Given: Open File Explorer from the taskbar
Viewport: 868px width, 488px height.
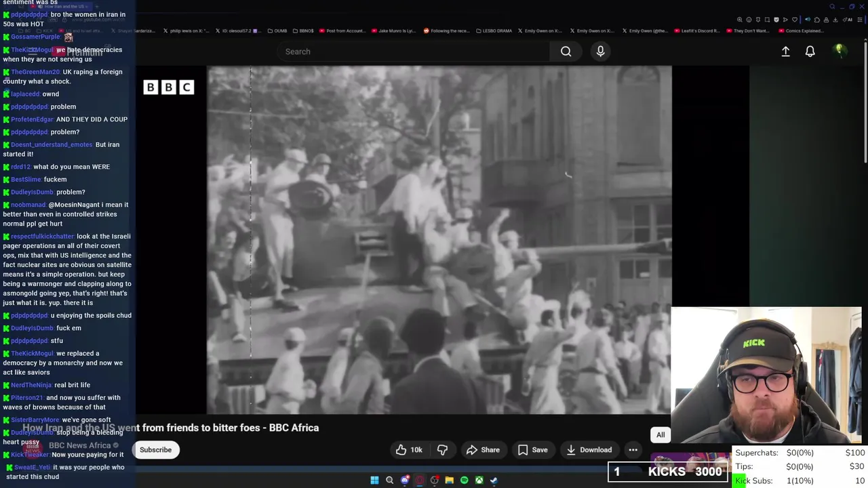Looking at the screenshot, I should coord(450,480).
